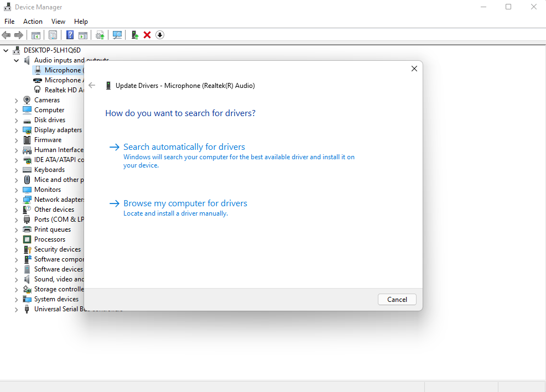Click the red X Uninstall device icon

tap(147, 35)
